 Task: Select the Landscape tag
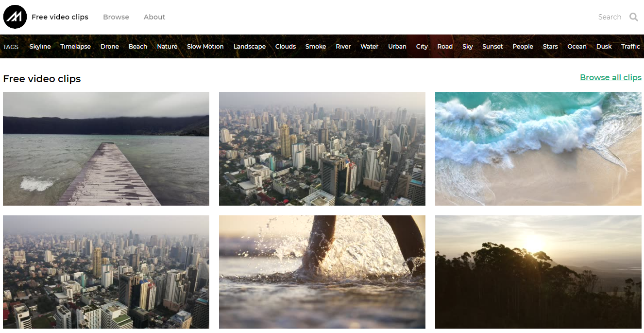tap(250, 47)
